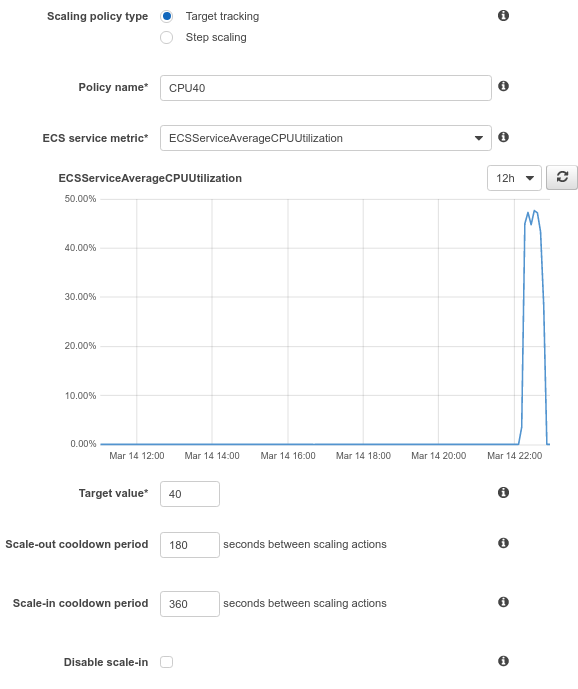Select the Target tracking radio button
Screen dimensions: 578x689
point(167,16)
